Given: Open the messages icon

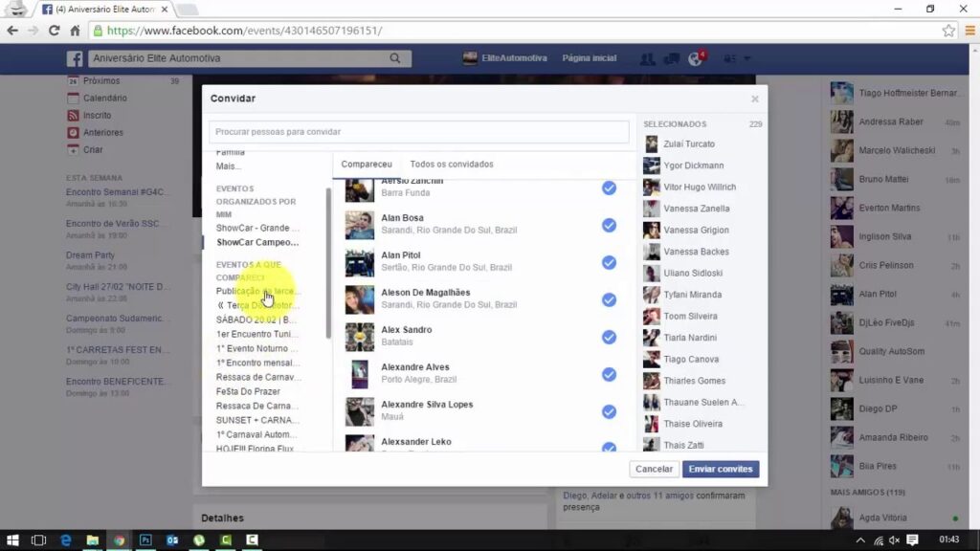Looking at the screenshot, I should pos(671,58).
